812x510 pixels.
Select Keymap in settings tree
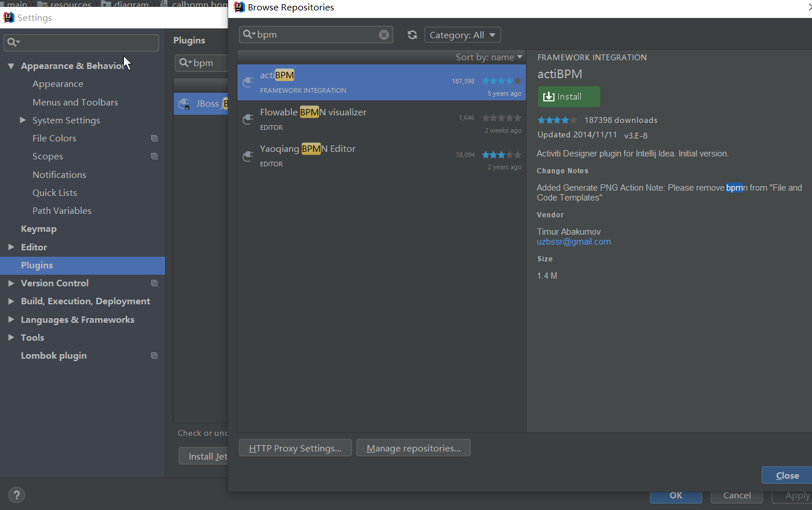pos(39,229)
